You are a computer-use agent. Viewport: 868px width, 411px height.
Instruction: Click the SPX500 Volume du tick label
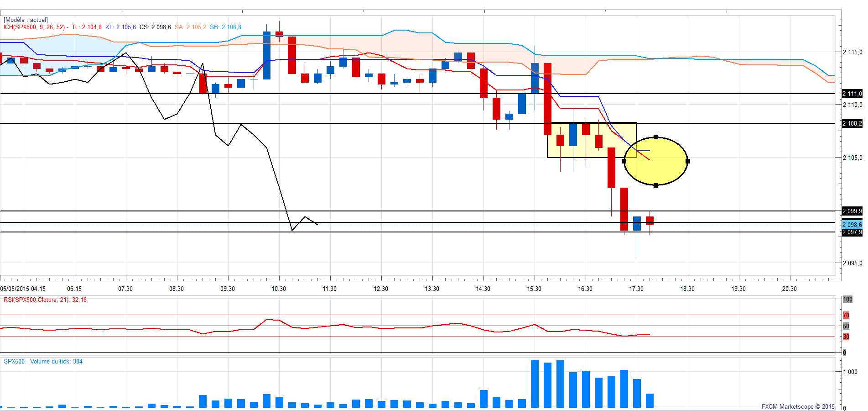43,361
